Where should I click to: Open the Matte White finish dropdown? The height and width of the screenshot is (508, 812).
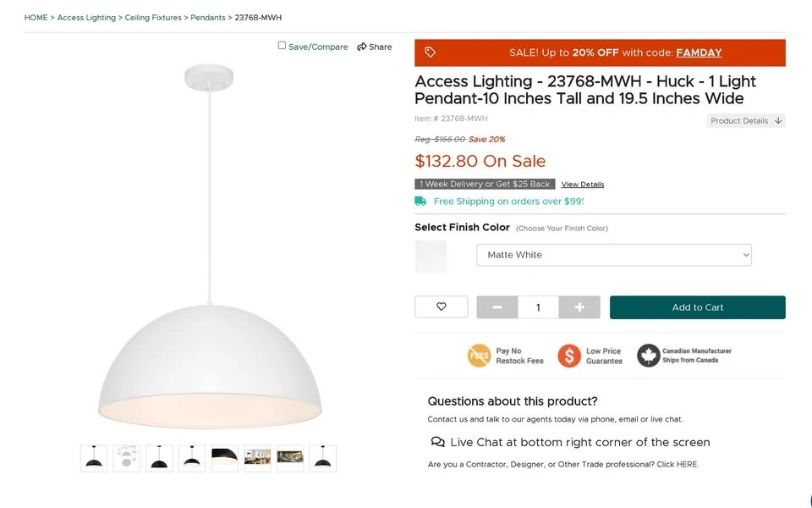click(614, 255)
